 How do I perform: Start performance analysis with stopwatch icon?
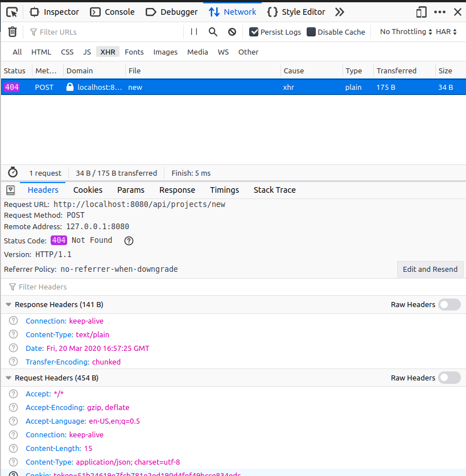12,172
